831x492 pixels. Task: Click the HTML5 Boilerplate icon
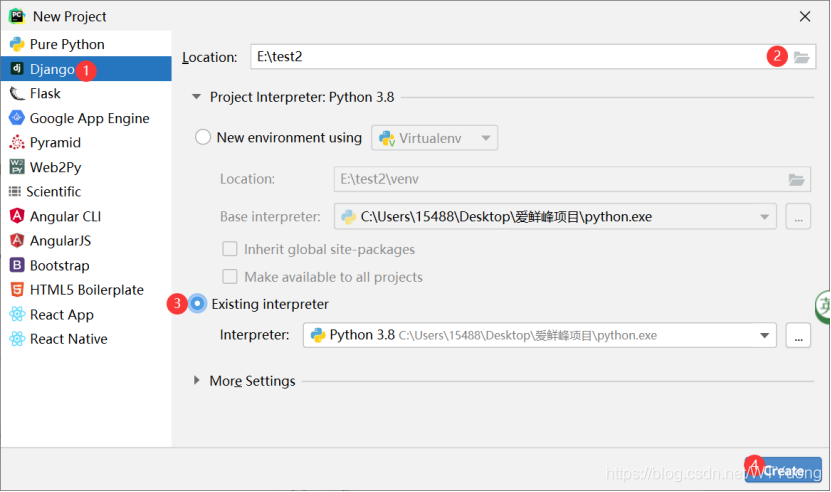click(x=17, y=290)
